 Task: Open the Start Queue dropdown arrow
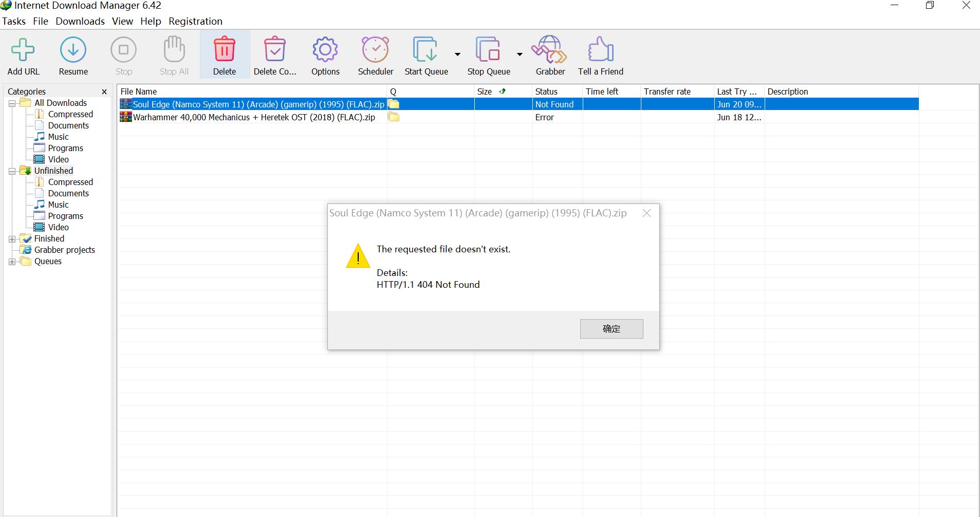click(457, 54)
